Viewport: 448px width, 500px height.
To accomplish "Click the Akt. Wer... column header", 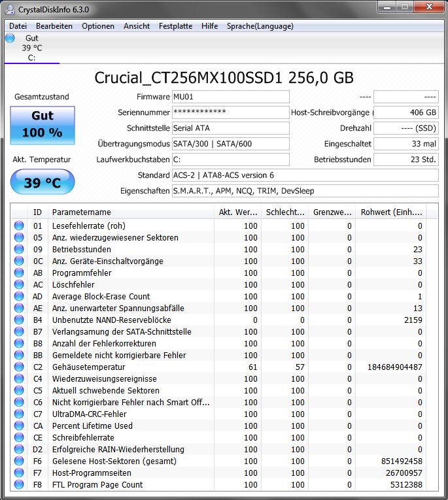I will (237, 212).
